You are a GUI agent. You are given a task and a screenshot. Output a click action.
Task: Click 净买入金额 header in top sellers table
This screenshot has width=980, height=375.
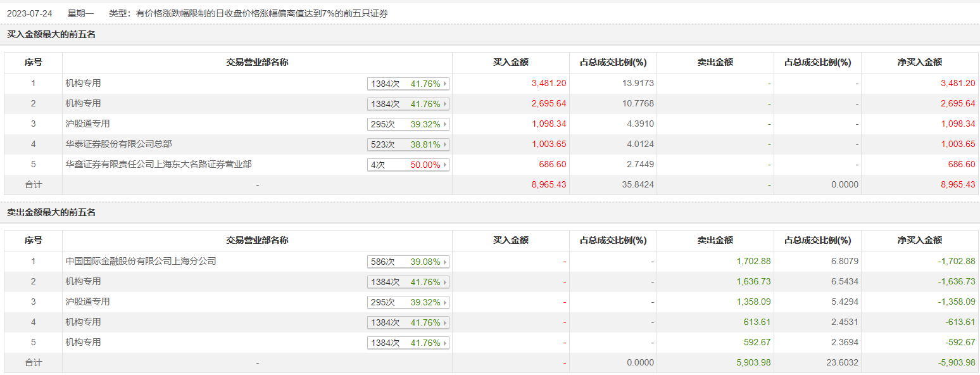click(919, 240)
